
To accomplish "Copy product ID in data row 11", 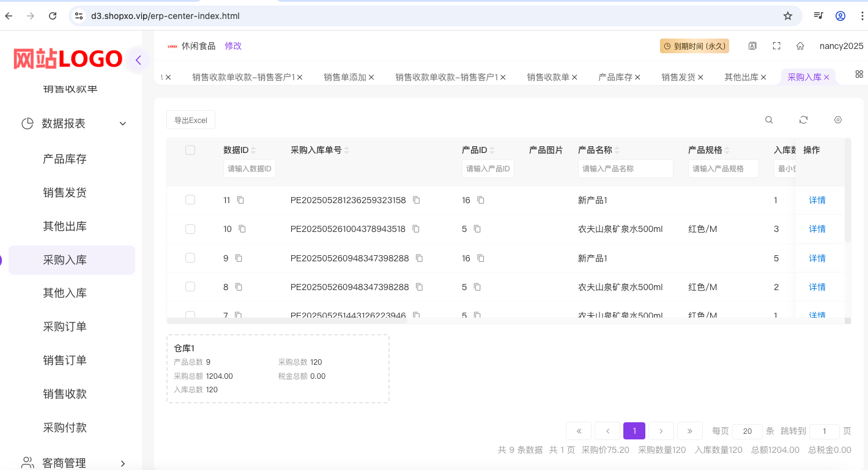I will pos(481,200).
